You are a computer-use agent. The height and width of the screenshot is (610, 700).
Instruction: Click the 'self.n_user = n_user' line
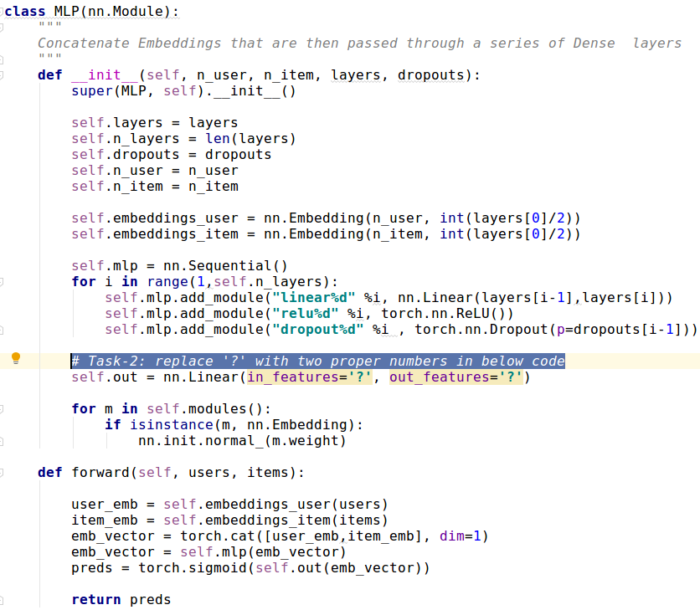154,171
